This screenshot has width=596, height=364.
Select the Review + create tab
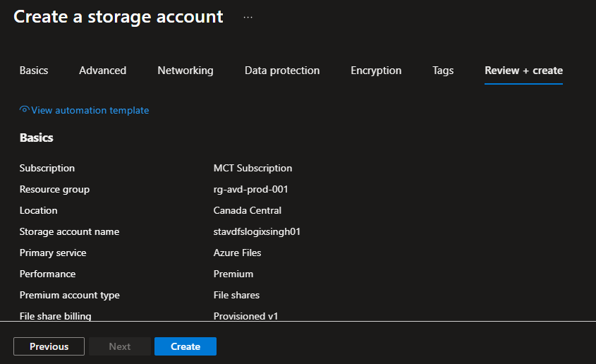pyautogui.click(x=523, y=71)
